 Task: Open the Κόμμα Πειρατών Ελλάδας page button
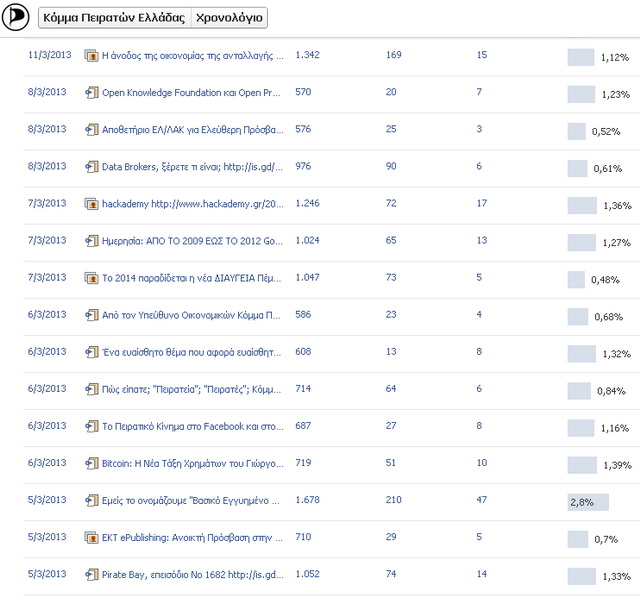[114, 18]
